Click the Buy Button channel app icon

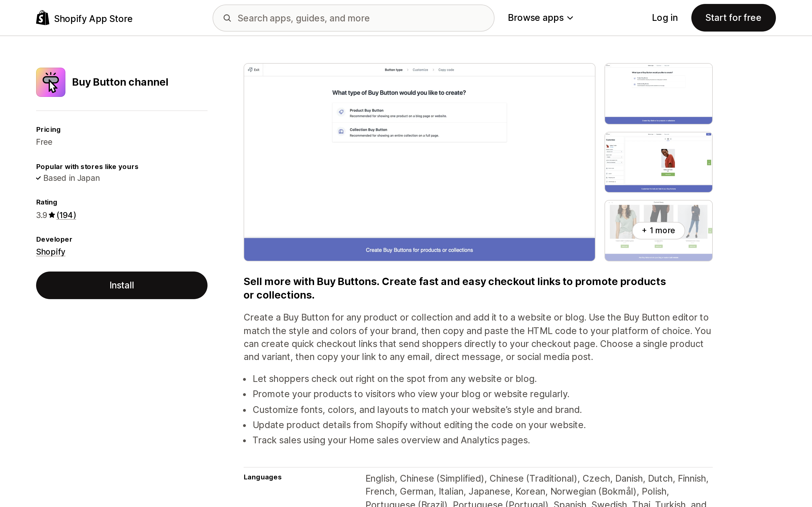pyautogui.click(x=51, y=82)
